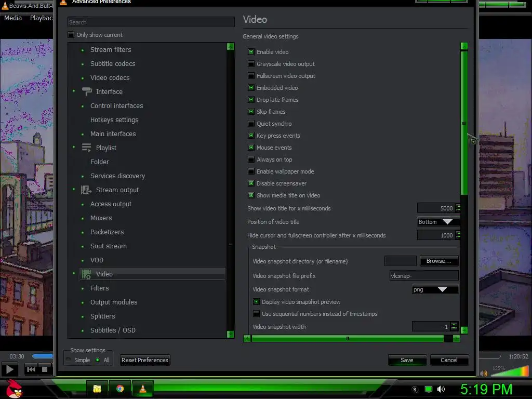Screen dimensions: 532x399
Task: Enable sequential numbers instead of timestamps
Action: click(x=256, y=313)
